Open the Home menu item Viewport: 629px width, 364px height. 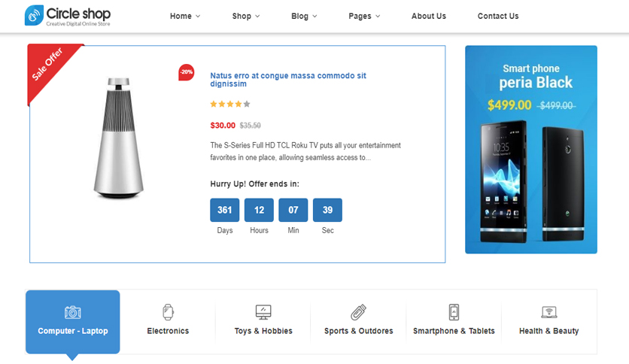pyautogui.click(x=181, y=16)
